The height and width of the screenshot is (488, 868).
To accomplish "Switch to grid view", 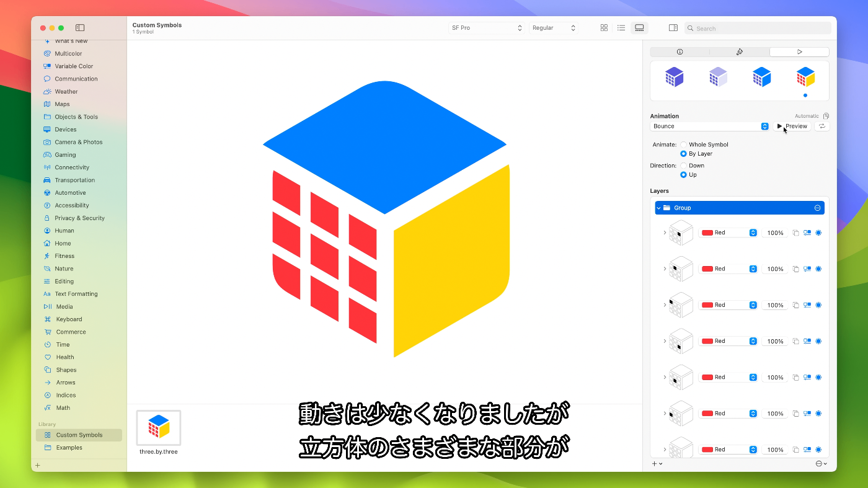I will pyautogui.click(x=604, y=28).
